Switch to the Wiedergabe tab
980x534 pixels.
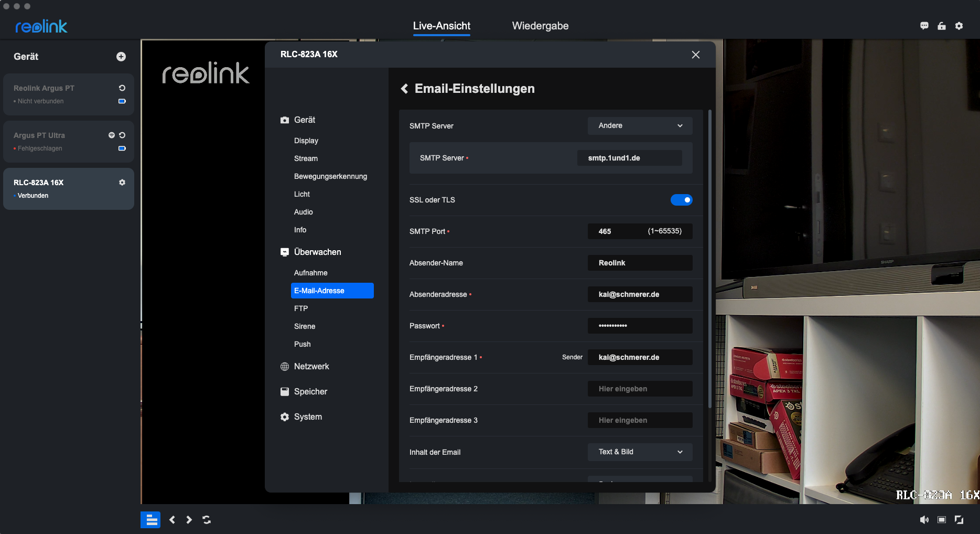pos(540,26)
